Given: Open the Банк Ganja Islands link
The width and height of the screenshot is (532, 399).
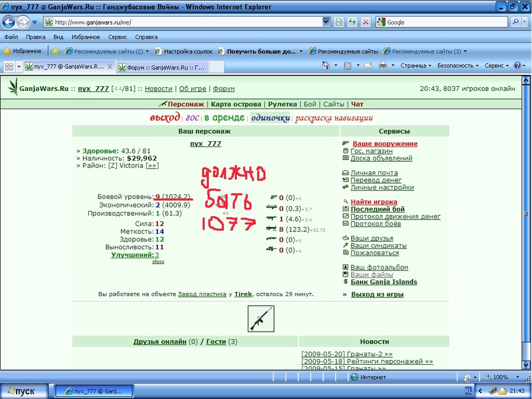Looking at the screenshot, I should tap(384, 282).
